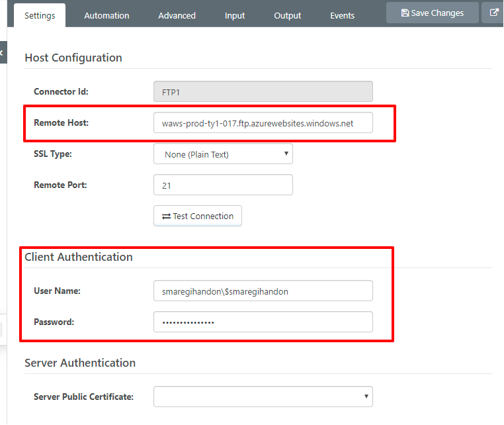Click the Password input field
The height and width of the screenshot is (425, 504).
pos(263,322)
